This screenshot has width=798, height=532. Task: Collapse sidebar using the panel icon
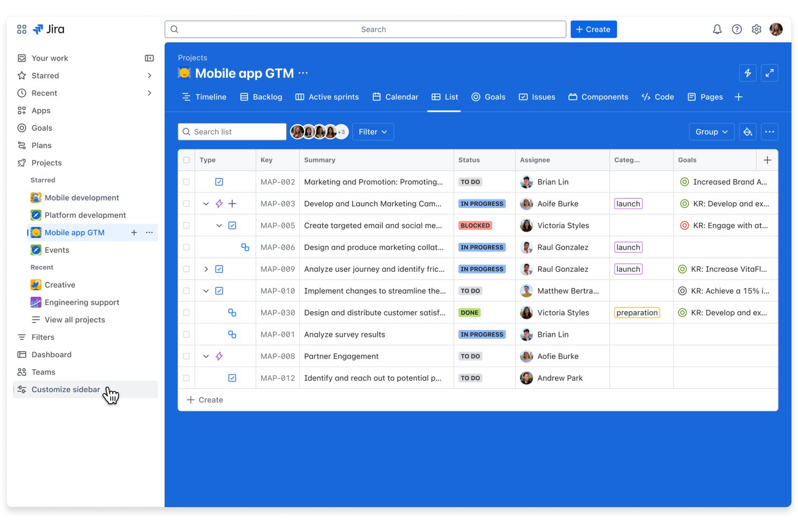pyautogui.click(x=149, y=58)
